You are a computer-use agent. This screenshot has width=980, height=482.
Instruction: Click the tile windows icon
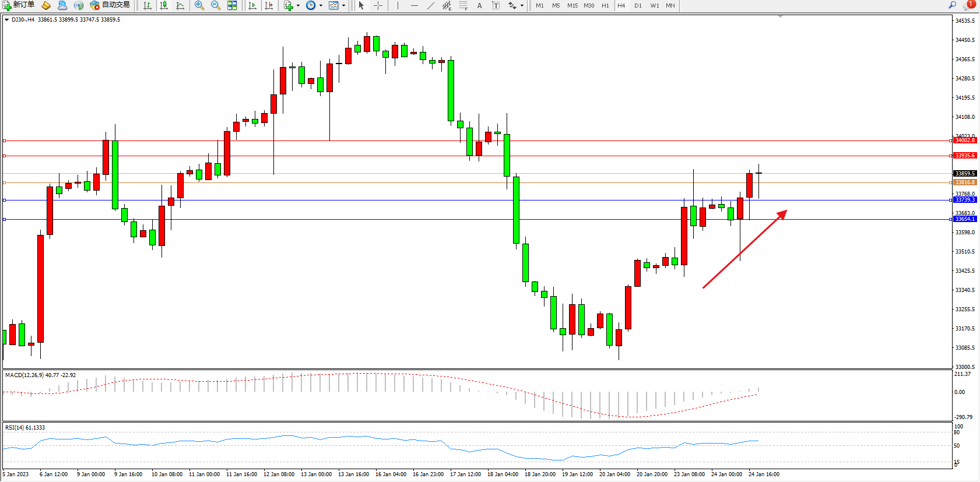pyautogui.click(x=232, y=5)
